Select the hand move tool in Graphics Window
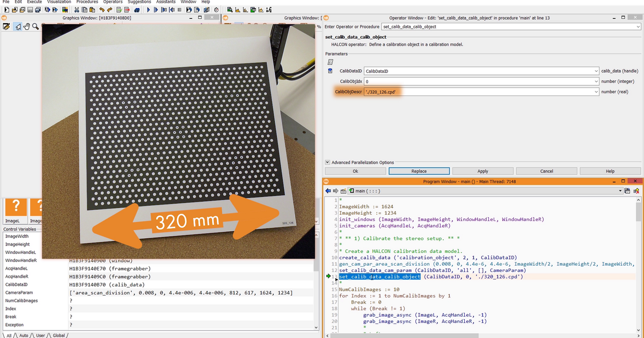The image size is (644, 338). pos(26,26)
